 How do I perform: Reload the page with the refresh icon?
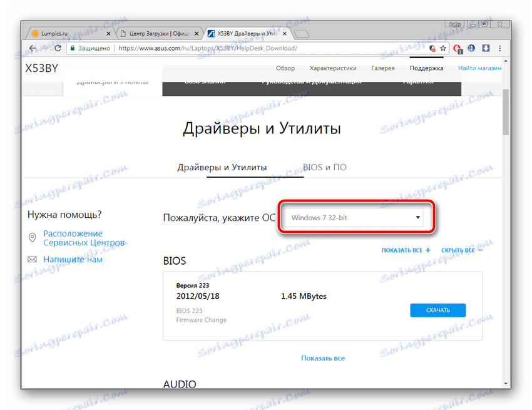[58, 48]
